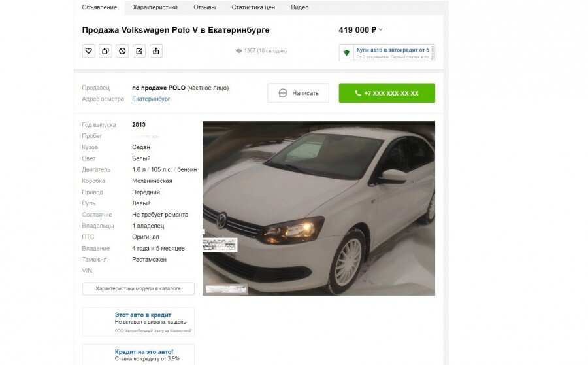Go to the Видео tab
The width and height of the screenshot is (588, 365).
tap(300, 7)
